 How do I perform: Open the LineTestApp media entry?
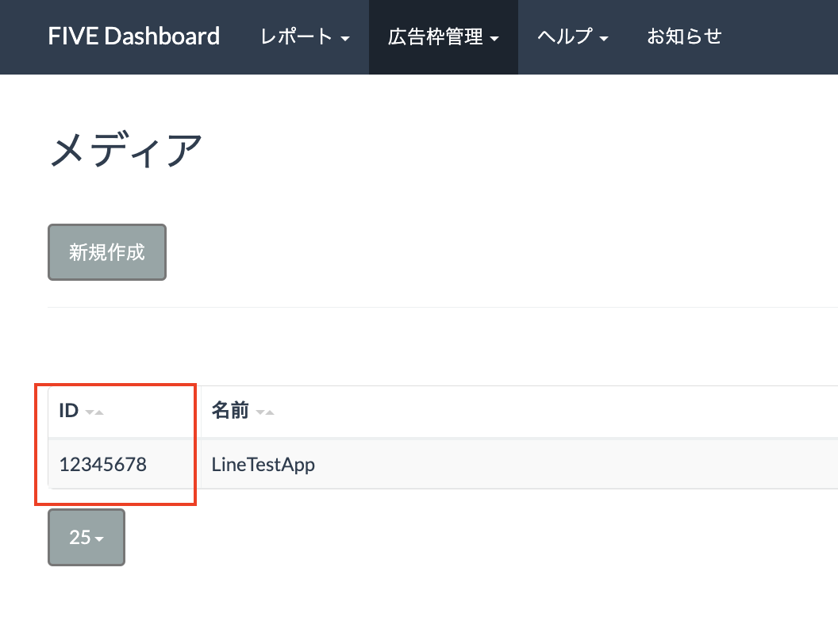pyautogui.click(x=263, y=465)
